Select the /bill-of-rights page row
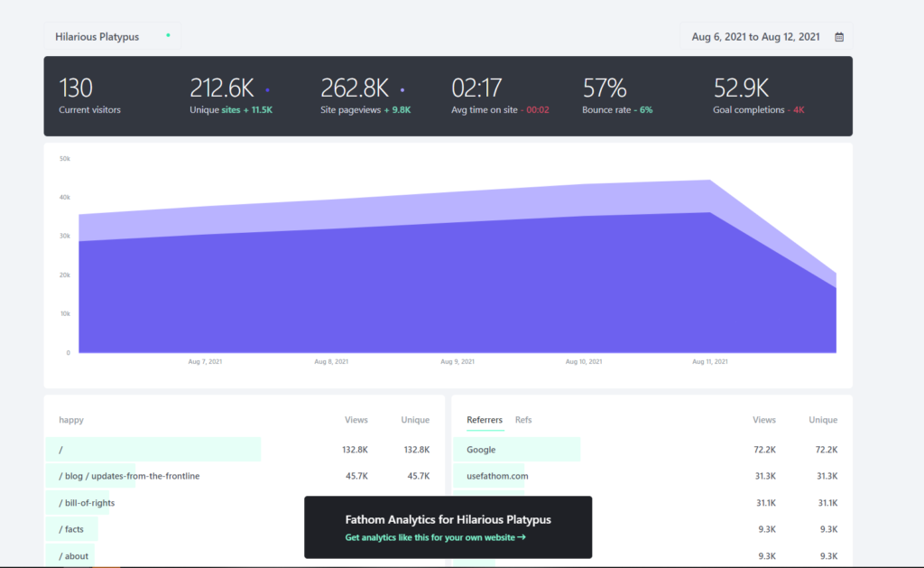The image size is (924, 568). [87, 503]
